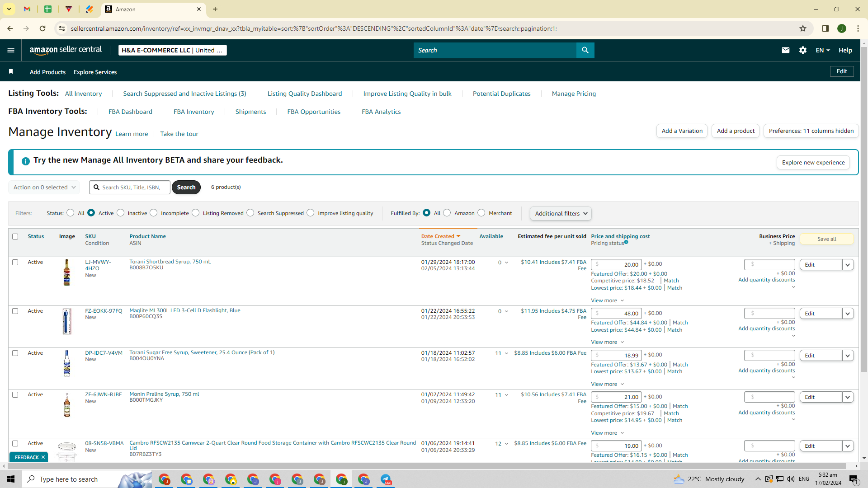
Task: Click the Save all button
Action: (x=827, y=239)
